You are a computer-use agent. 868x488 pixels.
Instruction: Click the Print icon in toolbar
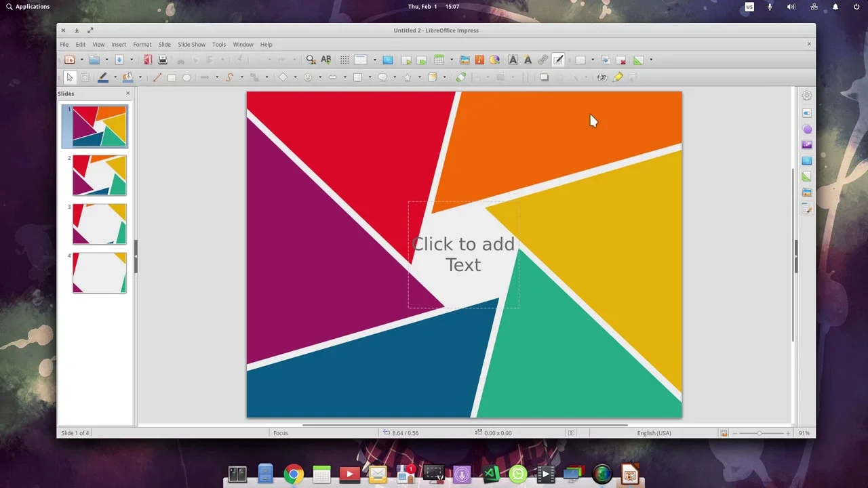click(163, 60)
